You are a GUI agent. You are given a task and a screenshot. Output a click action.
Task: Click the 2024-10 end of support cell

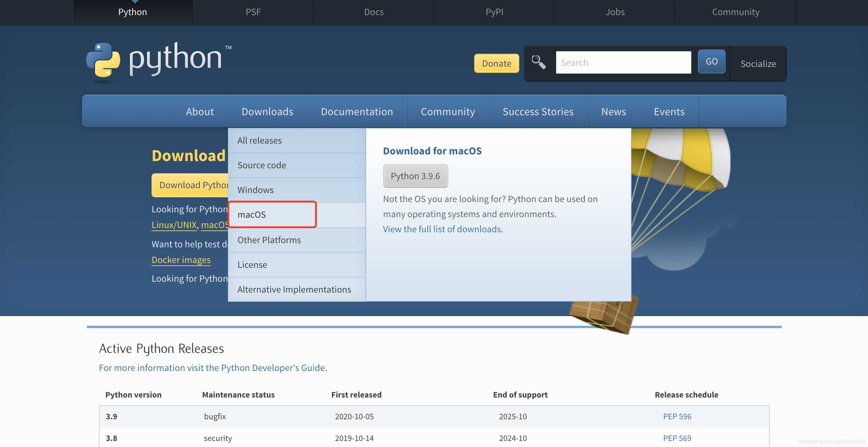(512, 438)
